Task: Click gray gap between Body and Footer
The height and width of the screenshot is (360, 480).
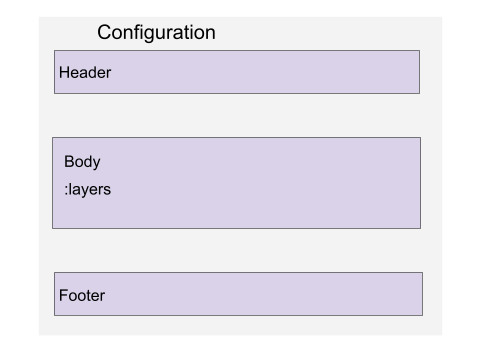Action: pos(237,250)
